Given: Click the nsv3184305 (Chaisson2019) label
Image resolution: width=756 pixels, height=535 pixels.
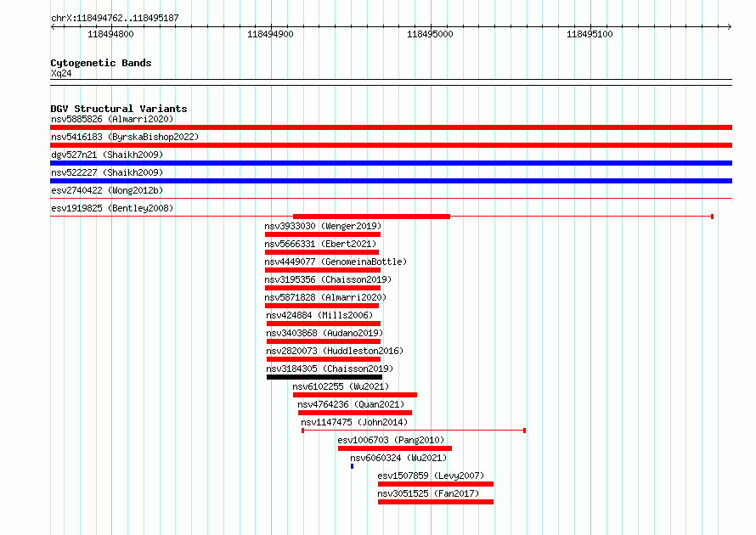Looking at the screenshot, I should point(330,369).
